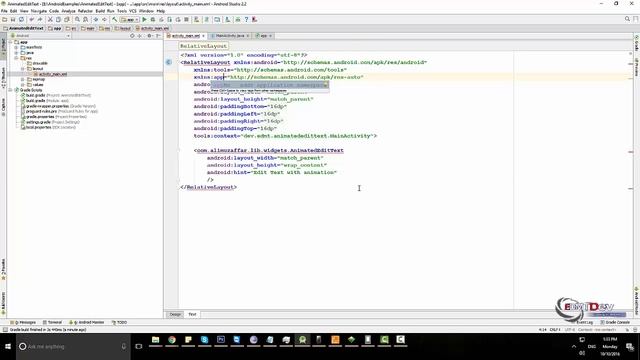Viewport: 640px width, 360px height.
Task: Switch to the app editor tab
Action: coord(263,36)
